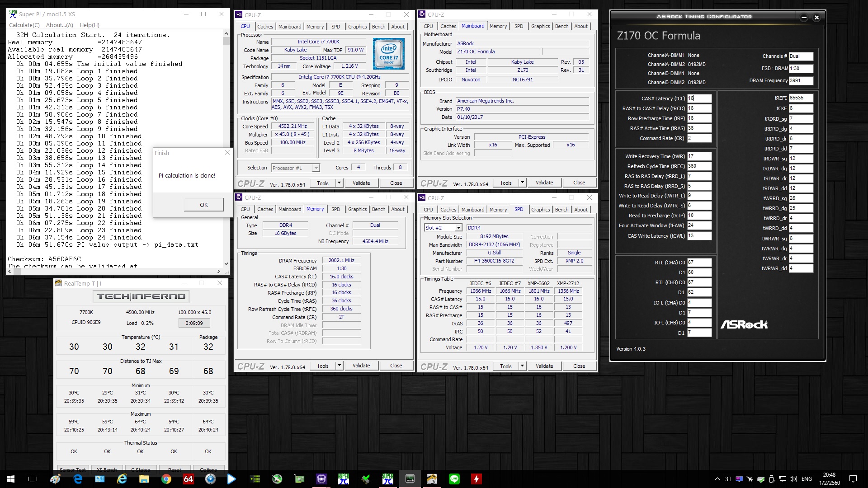Open the AIDA64 taskbar icon
This screenshot has width=868, height=488.
[x=188, y=479]
